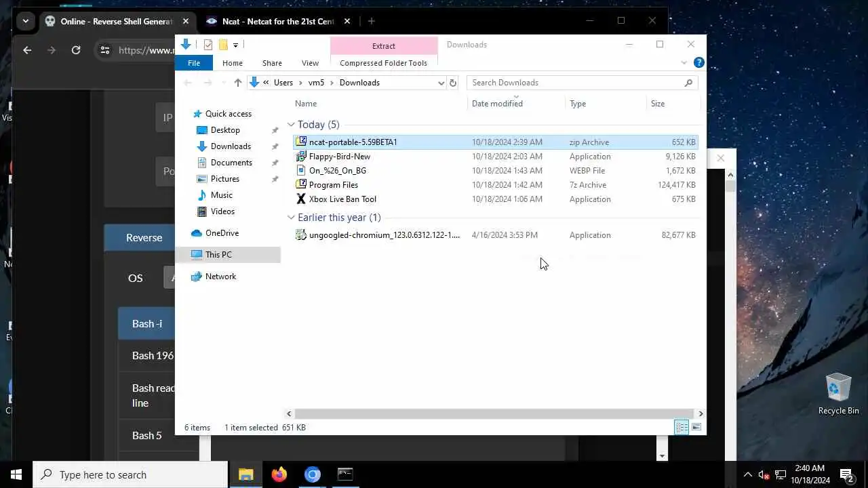Open File Explorer from the taskbar
This screenshot has width=868, height=488.
point(245,474)
